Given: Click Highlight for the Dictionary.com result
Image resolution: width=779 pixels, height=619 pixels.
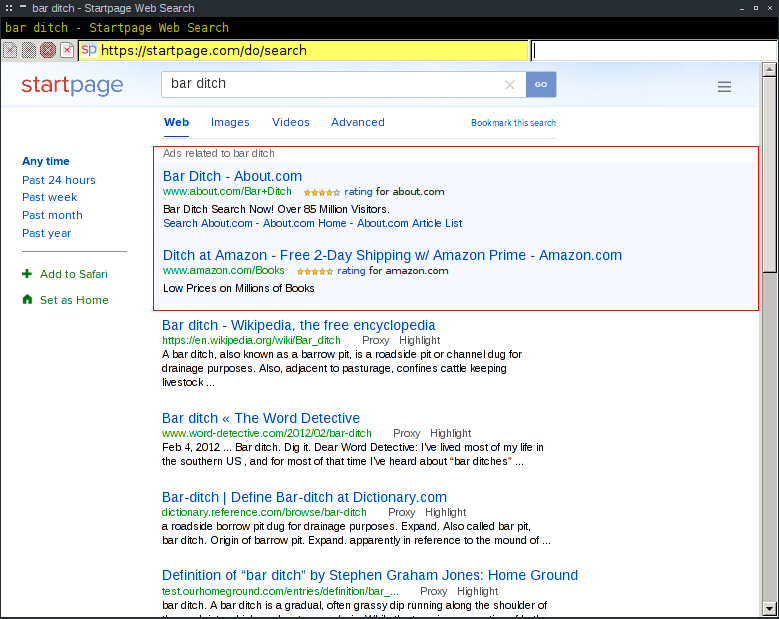Looking at the screenshot, I should point(446,512).
